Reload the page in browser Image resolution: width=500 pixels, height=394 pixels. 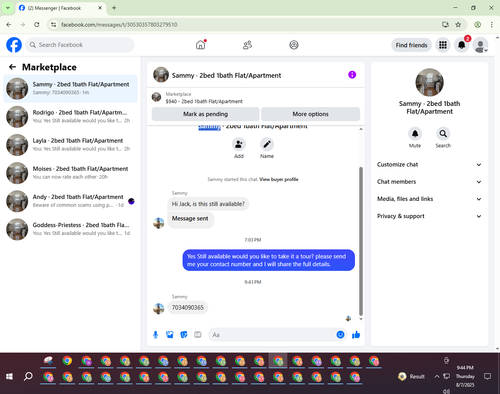pyautogui.click(x=37, y=25)
